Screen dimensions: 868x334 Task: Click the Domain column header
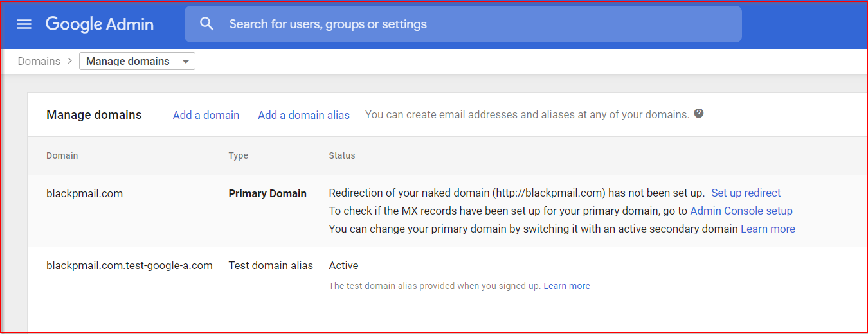(x=62, y=155)
